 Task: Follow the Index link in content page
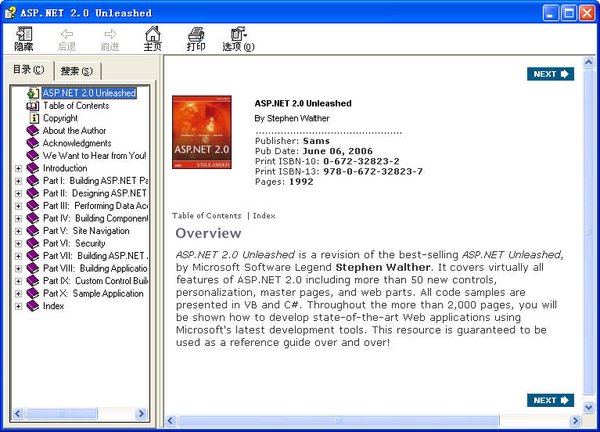pyautogui.click(x=264, y=216)
